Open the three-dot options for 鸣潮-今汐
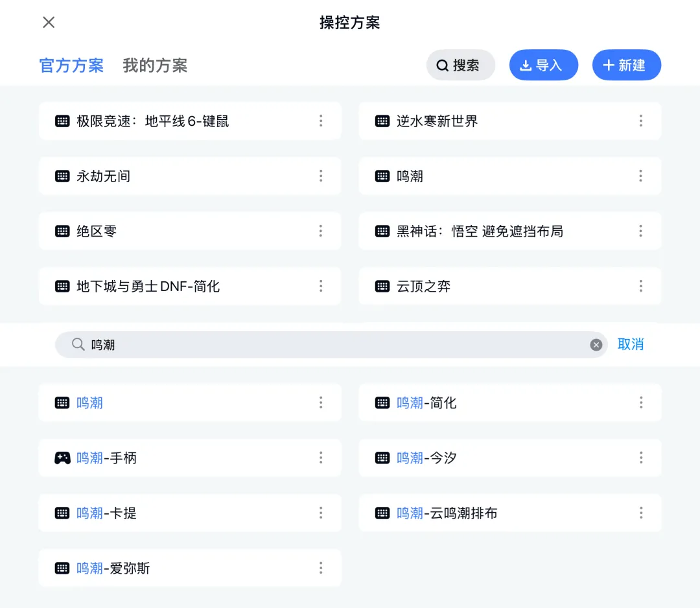700x608 pixels. click(640, 458)
